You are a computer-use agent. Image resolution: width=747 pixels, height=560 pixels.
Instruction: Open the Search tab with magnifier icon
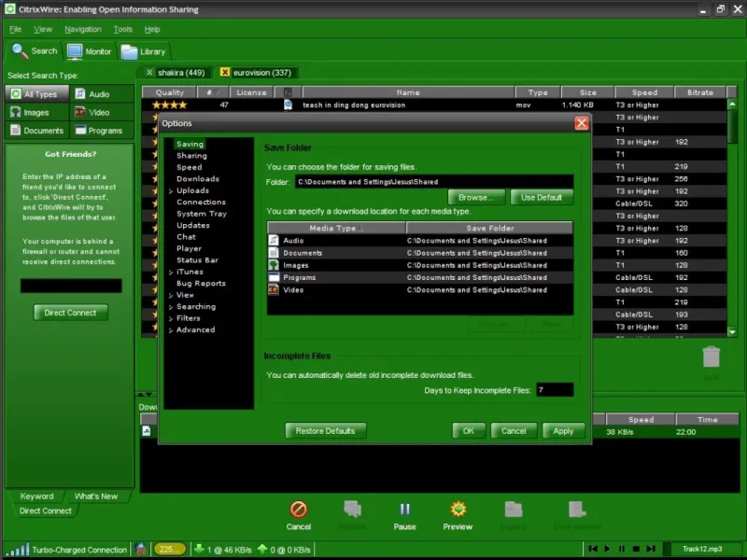click(x=35, y=51)
